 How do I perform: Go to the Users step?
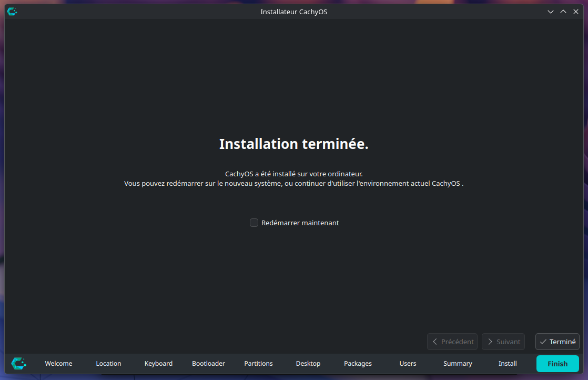(x=408, y=364)
